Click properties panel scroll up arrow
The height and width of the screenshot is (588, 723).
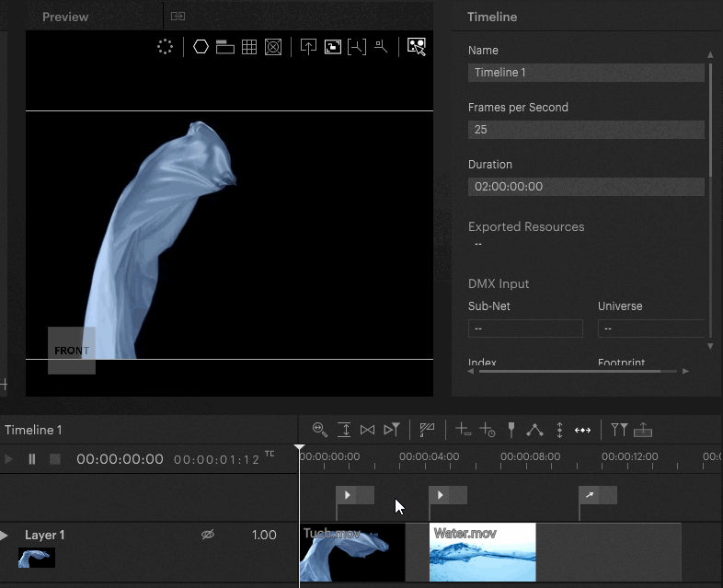coord(710,55)
